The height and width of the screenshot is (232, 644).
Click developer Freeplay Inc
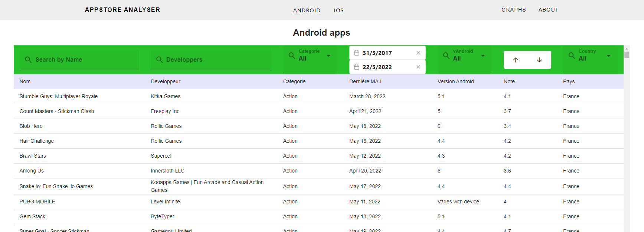tap(165, 111)
